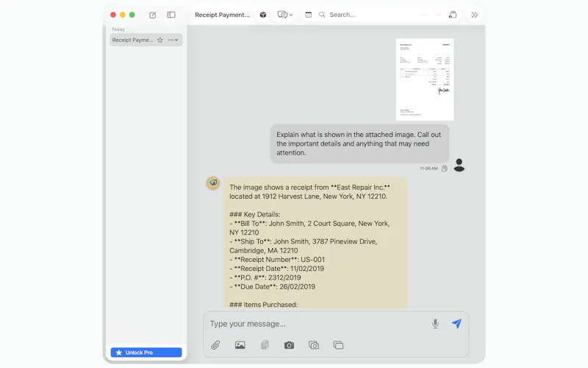
Task: Toggle the sidebar panel icon
Action: (171, 15)
